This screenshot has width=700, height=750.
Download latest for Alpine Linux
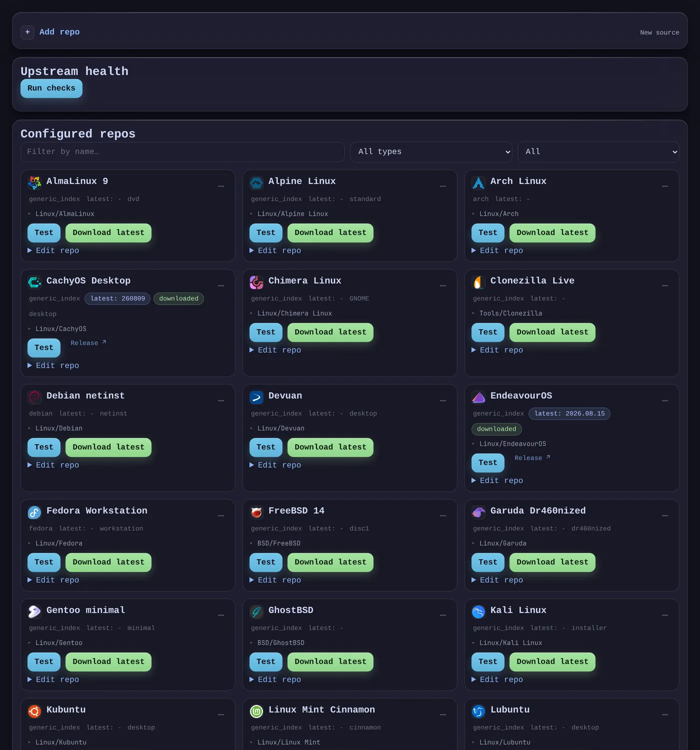pos(330,233)
